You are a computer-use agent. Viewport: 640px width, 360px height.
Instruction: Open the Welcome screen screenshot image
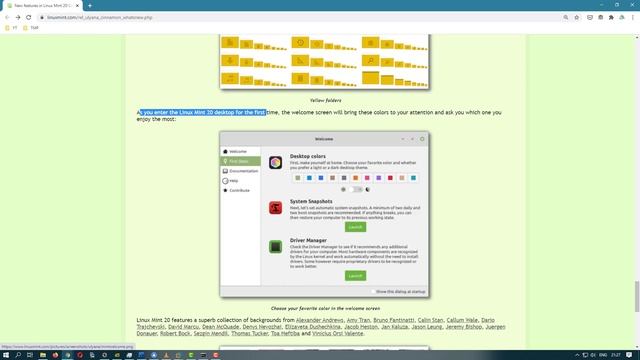(324, 214)
